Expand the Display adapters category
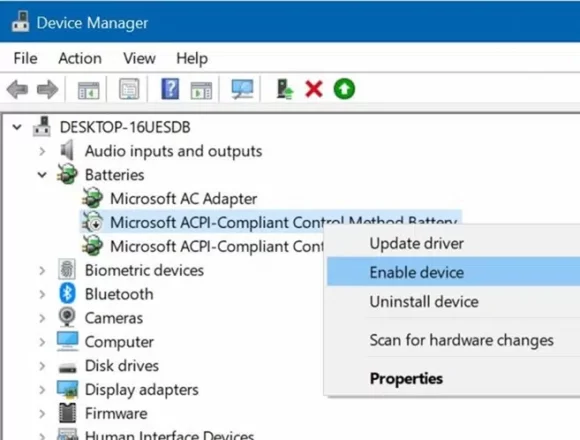 click(42, 390)
